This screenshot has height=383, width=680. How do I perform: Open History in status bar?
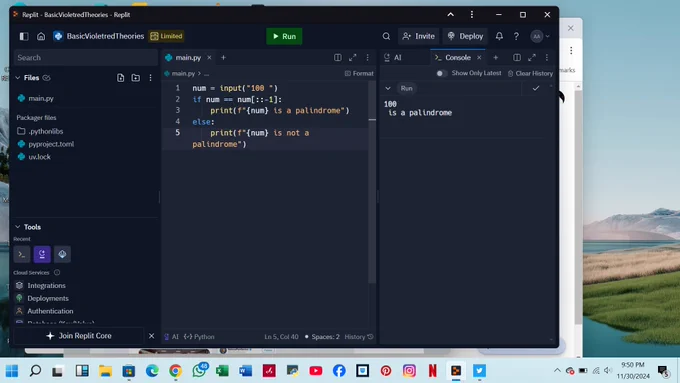(359, 337)
